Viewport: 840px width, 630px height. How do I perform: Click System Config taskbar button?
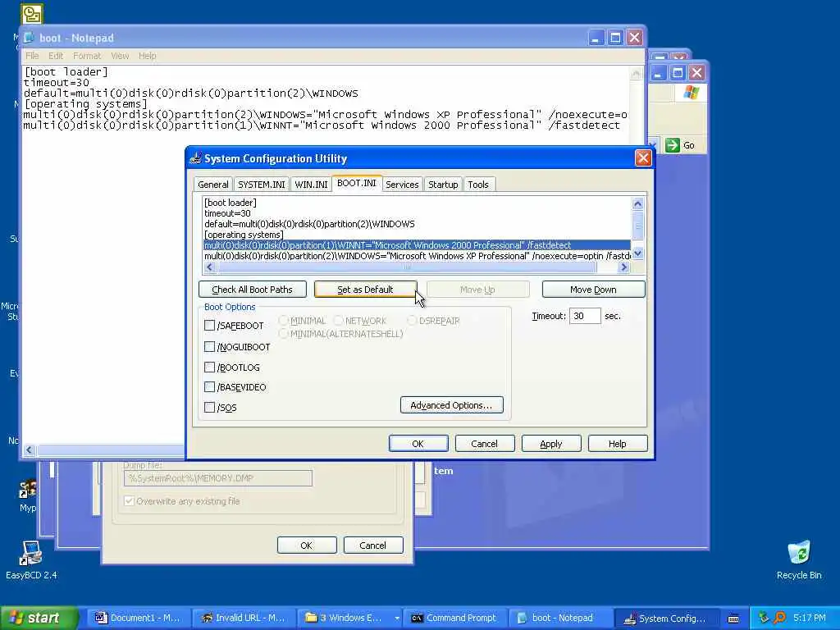click(664, 618)
